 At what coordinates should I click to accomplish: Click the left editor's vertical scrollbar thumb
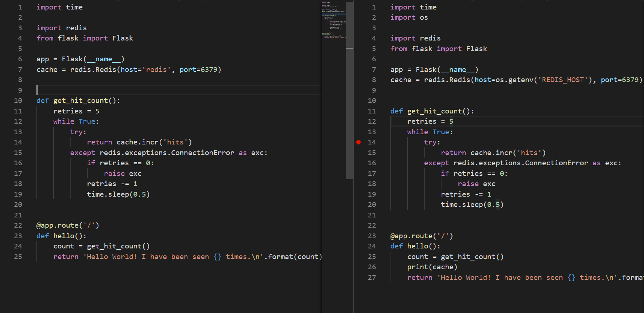click(x=350, y=90)
